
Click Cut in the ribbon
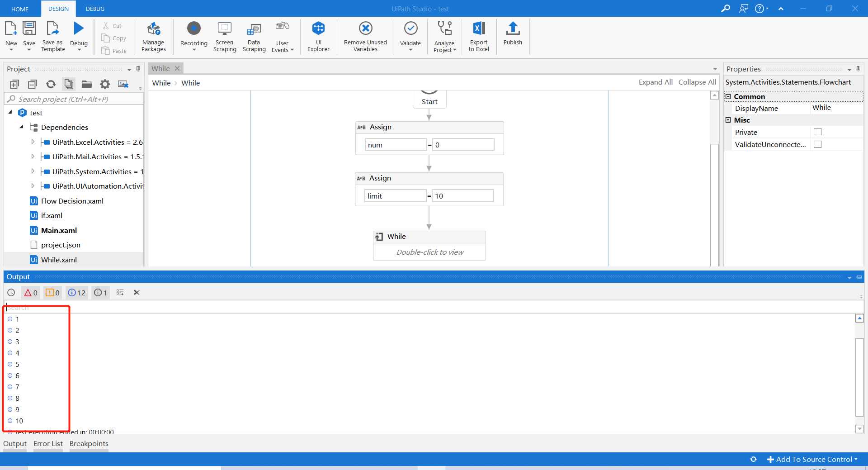point(112,26)
